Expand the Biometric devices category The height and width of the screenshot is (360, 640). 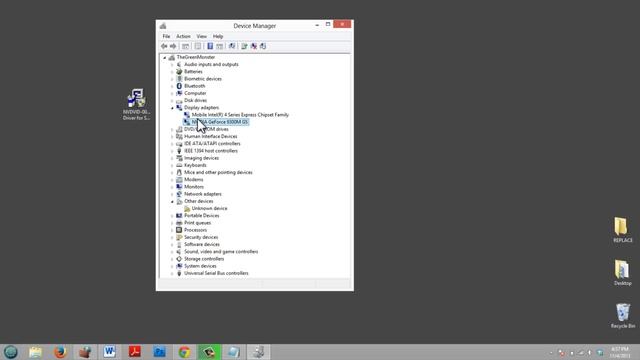pyautogui.click(x=172, y=79)
